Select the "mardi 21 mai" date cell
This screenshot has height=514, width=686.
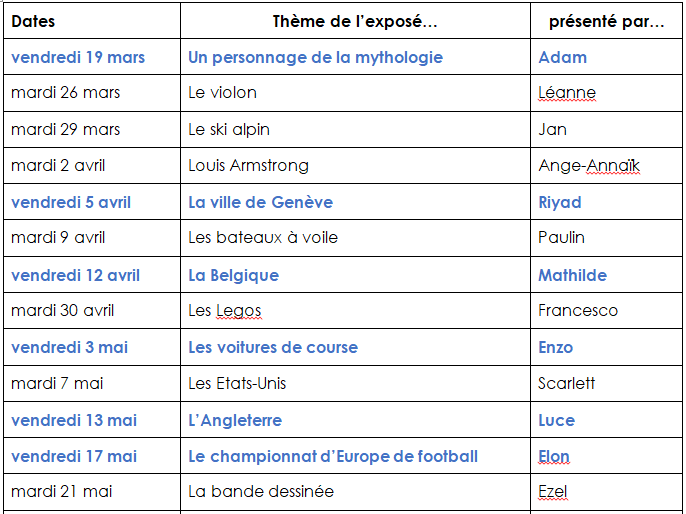tap(92, 492)
